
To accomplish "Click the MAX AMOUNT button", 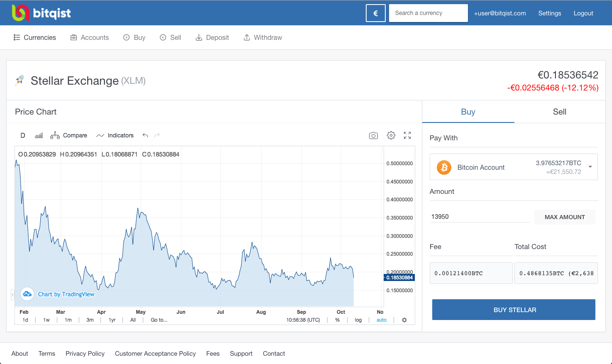I will tap(565, 217).
